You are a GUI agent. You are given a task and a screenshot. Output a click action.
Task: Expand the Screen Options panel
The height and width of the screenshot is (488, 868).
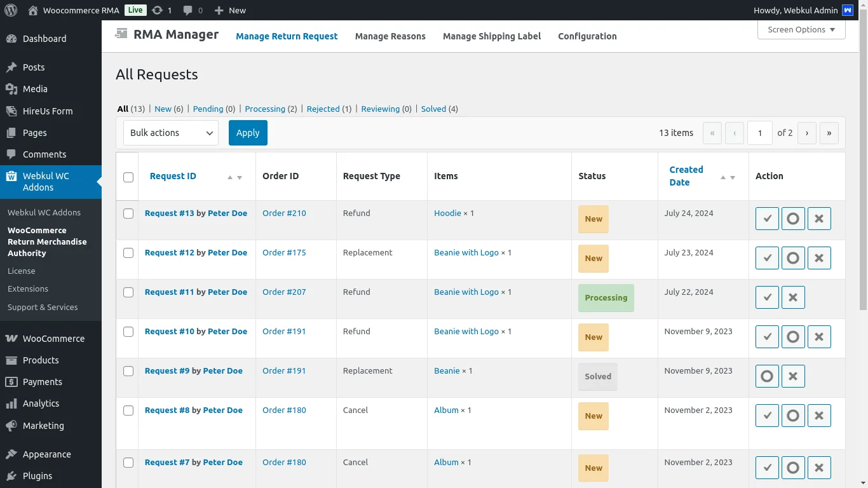[801, 29]
